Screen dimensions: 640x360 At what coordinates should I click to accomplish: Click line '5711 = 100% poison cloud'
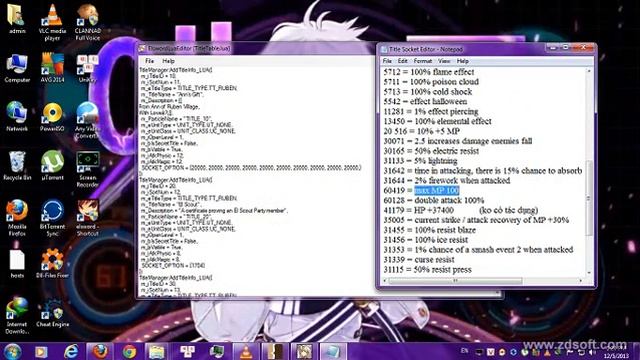[x=431, y=82]
